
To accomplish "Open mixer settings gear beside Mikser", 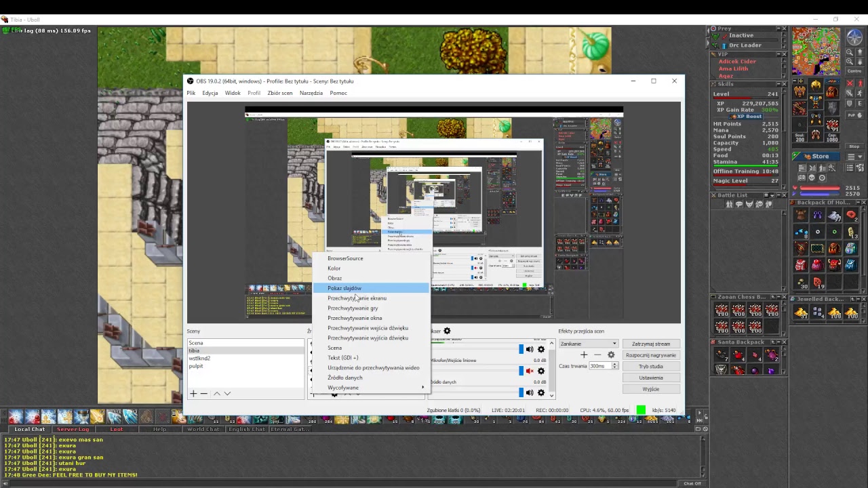I will click(x=447, y=331).
